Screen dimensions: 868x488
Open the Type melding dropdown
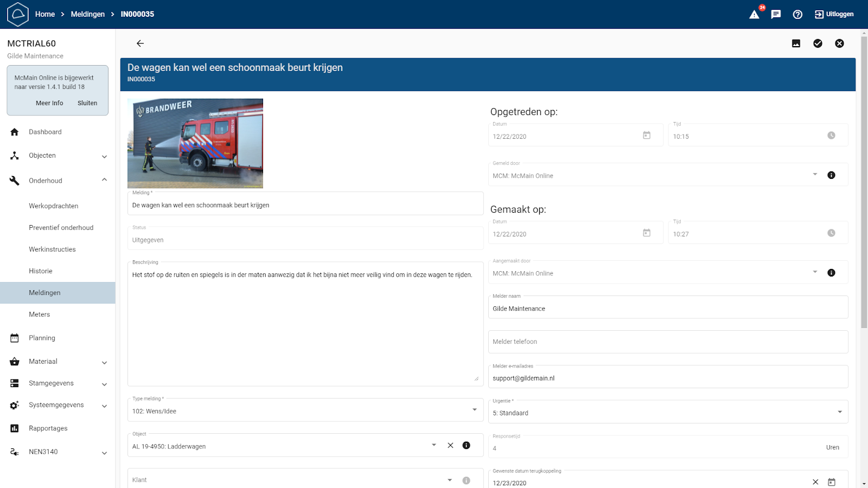point(474,410)
